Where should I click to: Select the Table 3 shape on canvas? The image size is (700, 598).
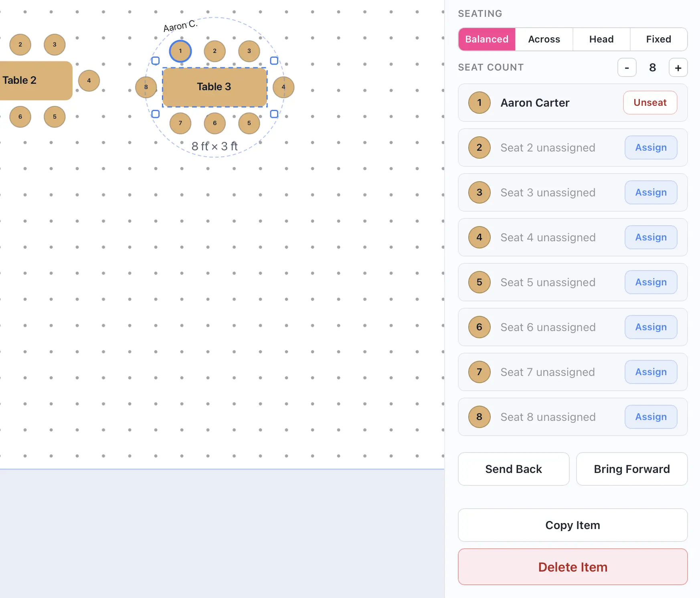(x=214, y=87)
